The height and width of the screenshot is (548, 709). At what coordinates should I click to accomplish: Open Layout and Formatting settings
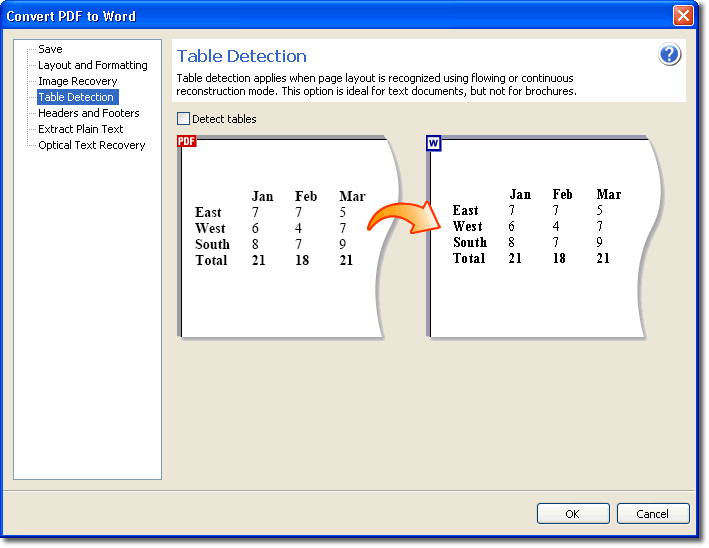pos(92,65)
